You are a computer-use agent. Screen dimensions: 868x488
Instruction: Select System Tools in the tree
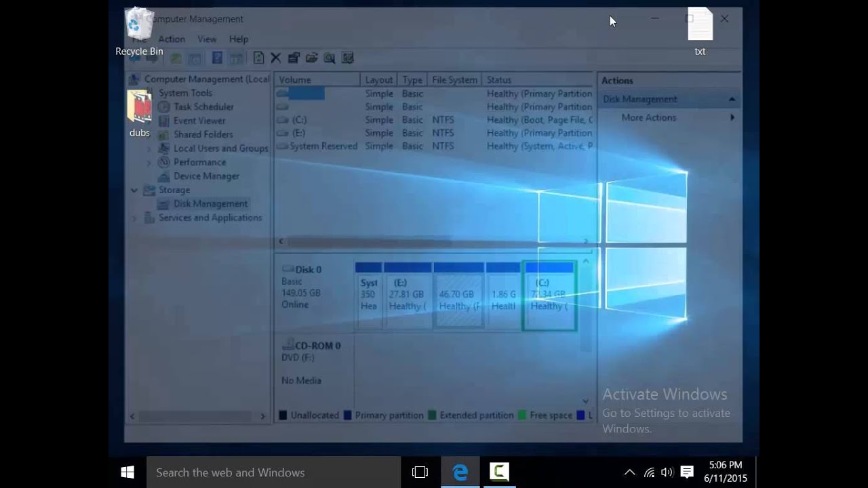click(185, 93)
